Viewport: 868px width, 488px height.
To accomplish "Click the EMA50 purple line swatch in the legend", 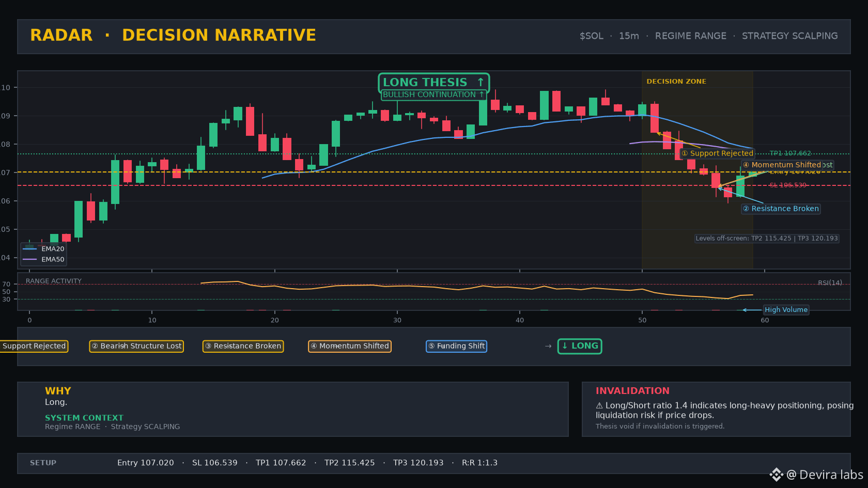I will click(30, 259).
